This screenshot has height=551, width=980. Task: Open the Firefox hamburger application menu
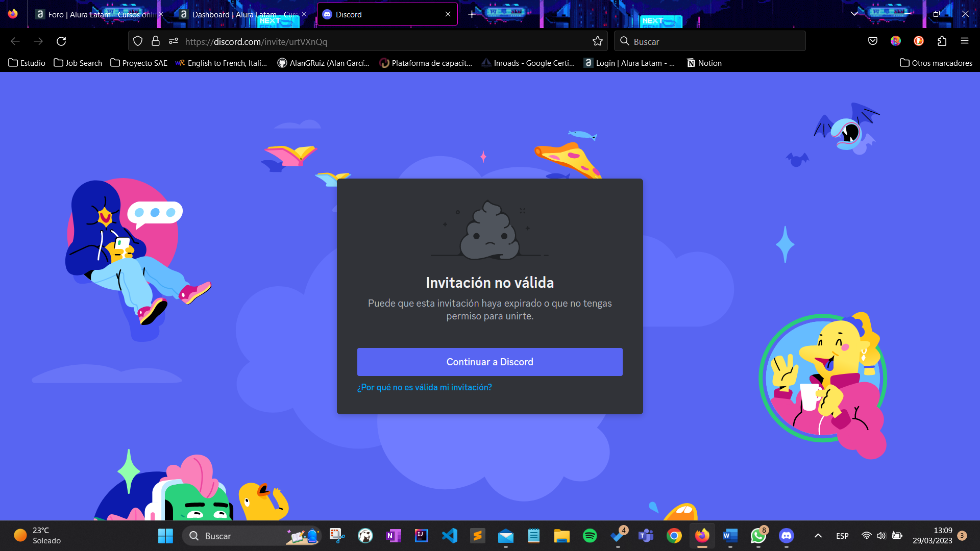965,41
